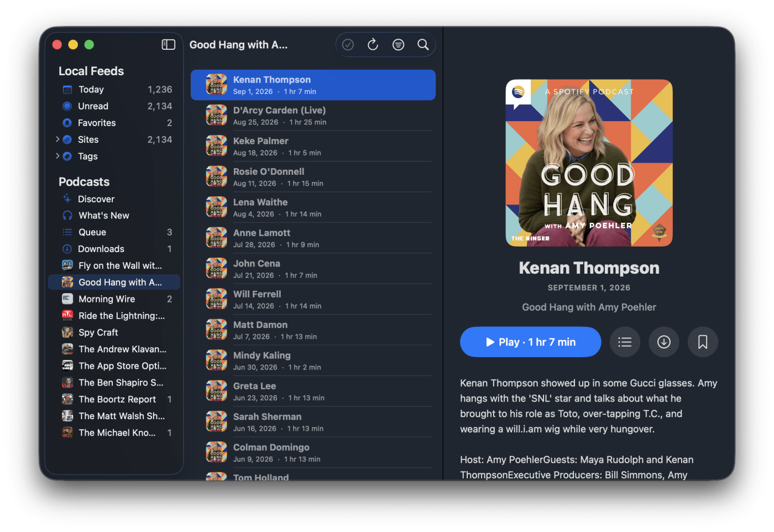Image resolution: width=774 pixels, height=532 pixels.
Task: Select the Kenan Thompson episode row
Action: pos(313,85)
